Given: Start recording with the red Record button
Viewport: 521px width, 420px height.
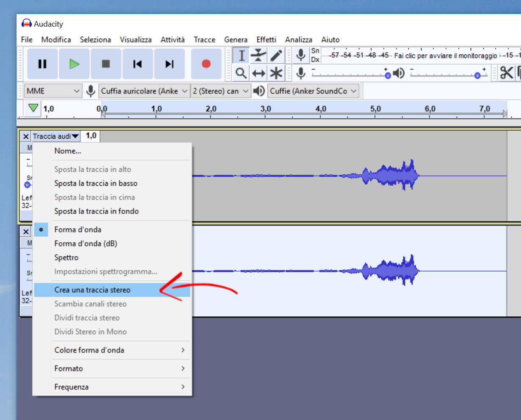Looking at the screenshot, I should (206, 64).
